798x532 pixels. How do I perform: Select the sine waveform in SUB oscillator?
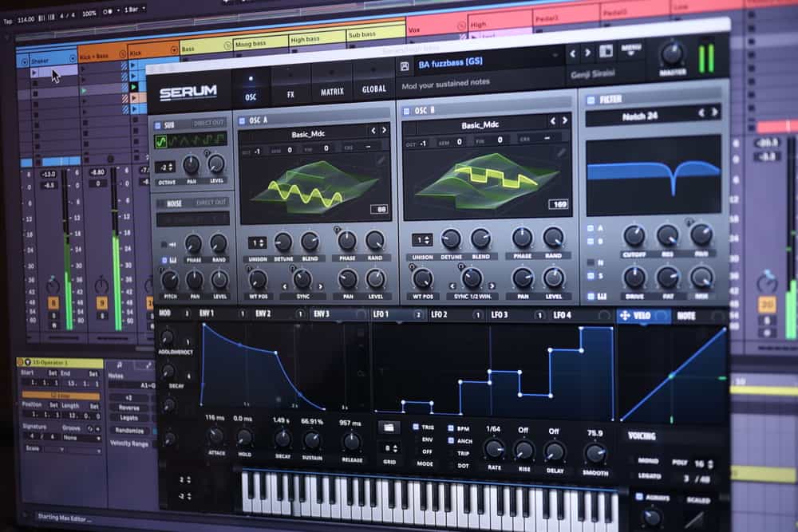161,140
